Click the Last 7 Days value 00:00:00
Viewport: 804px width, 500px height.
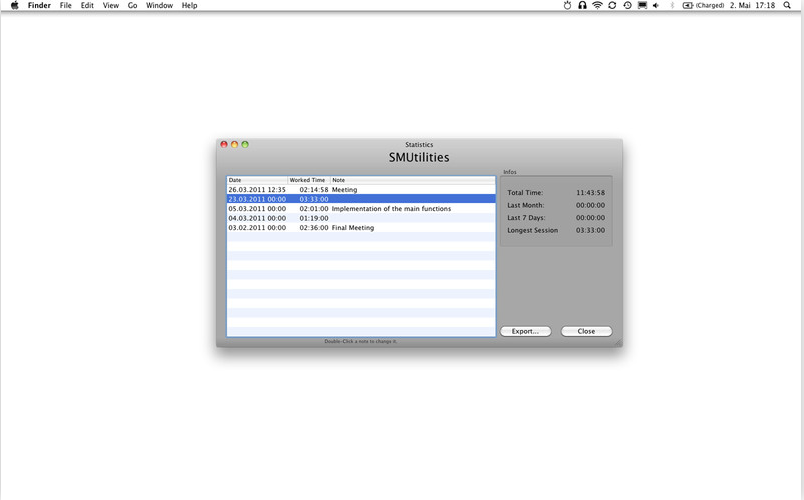coord(590,217)
